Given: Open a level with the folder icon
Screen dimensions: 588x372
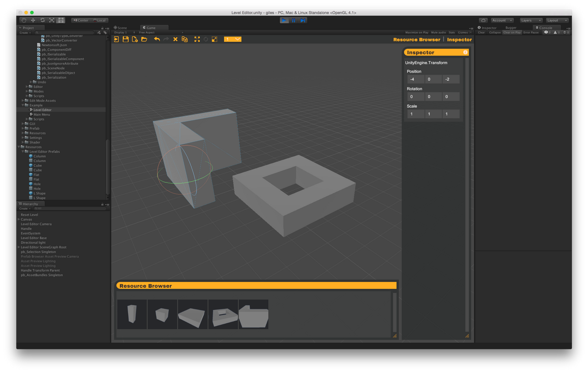Looking at the screenshot, I should point(144,39).
